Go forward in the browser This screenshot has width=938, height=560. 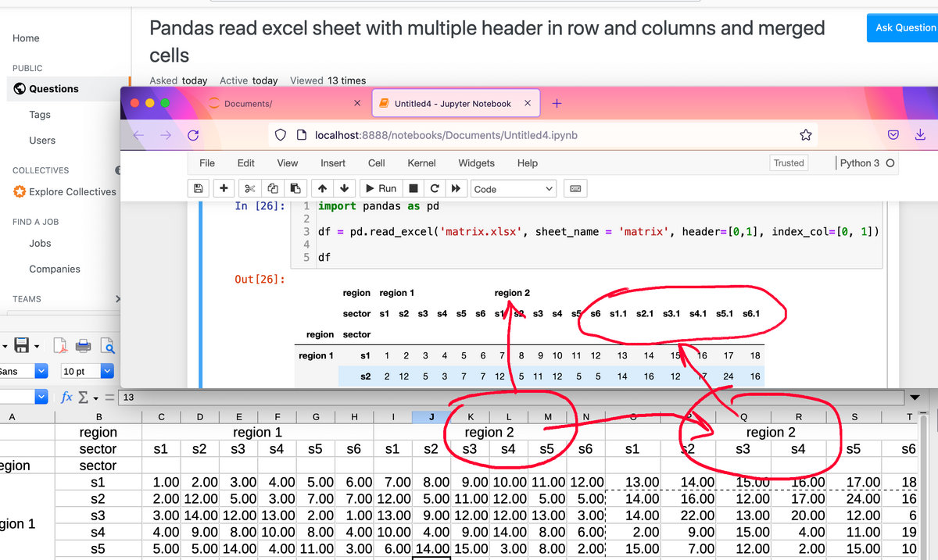coord(165,135)
